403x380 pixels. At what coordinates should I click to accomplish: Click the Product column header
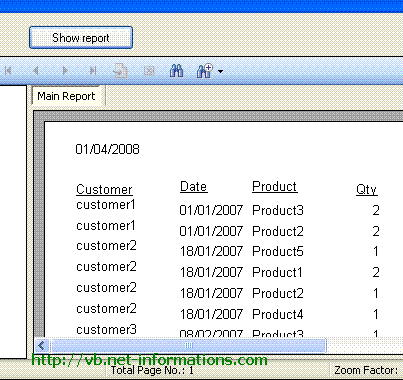pos(275,186)
